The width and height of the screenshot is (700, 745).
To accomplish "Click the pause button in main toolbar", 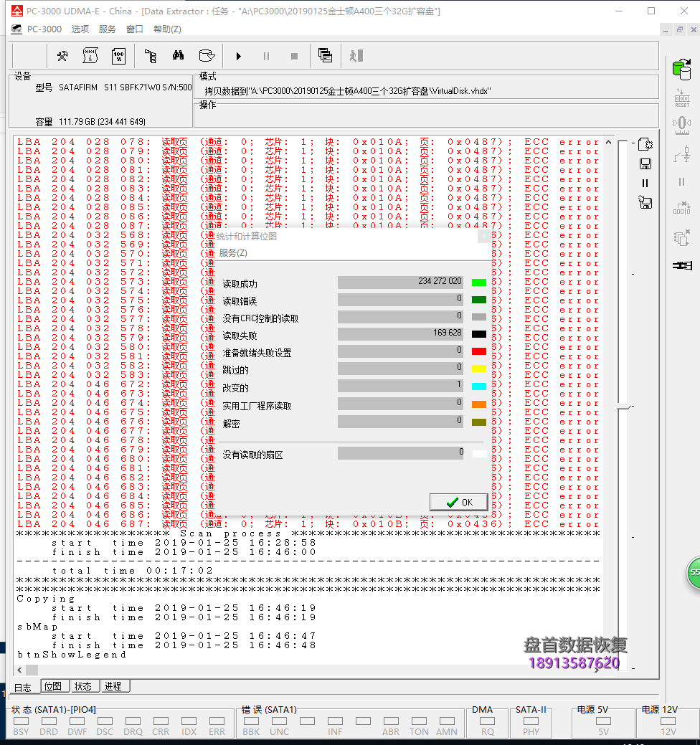I will tap(266, 57).
